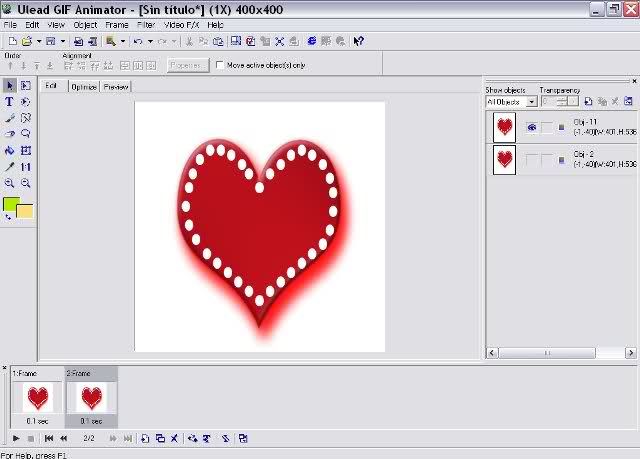Image resolution: width=640 pixels, height=459 pixels.
Task: Select the Text tool
Action: pyautogui.click(x=9, y=102)
